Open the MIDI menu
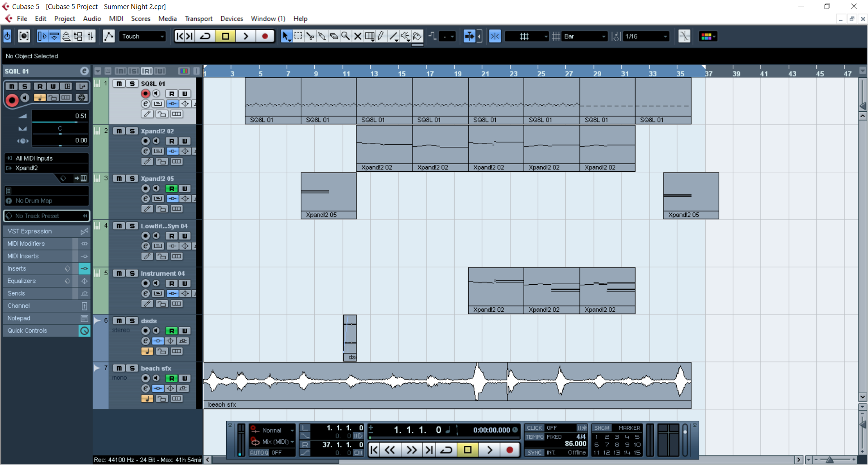868x465 pixels. coord(116,19)
